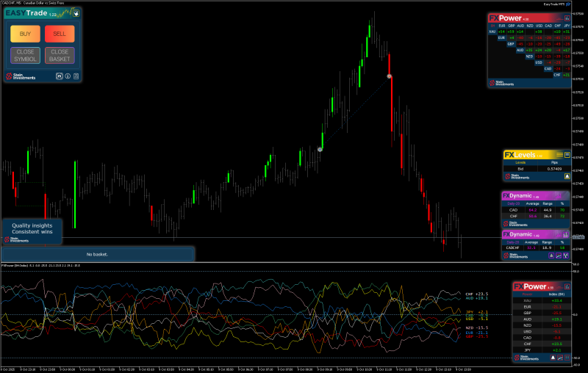This screenshot has width=588, height=373.
Task: Expand the bottom FXPower panel header icon
Action: tap(567, 287)
